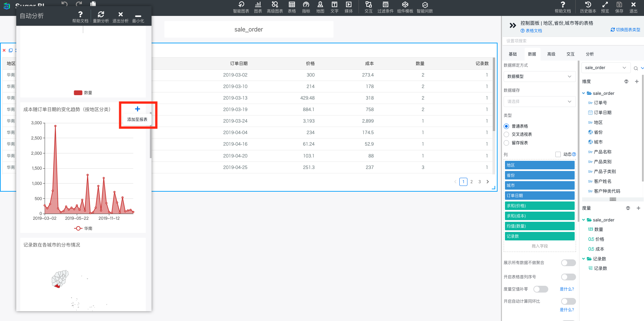Switch to the 基础 tab
Image resolution: width=644 pixels, height=321 pixels.
coord(513,54)
